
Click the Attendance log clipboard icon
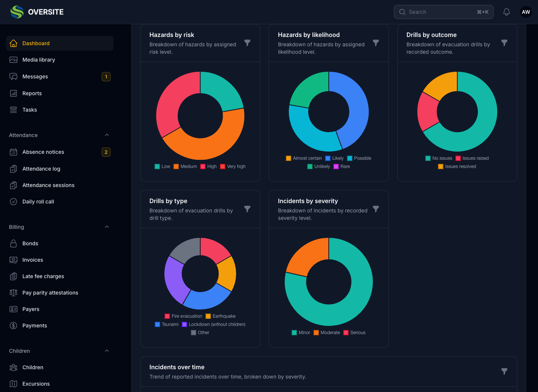(x=13, y=169)
